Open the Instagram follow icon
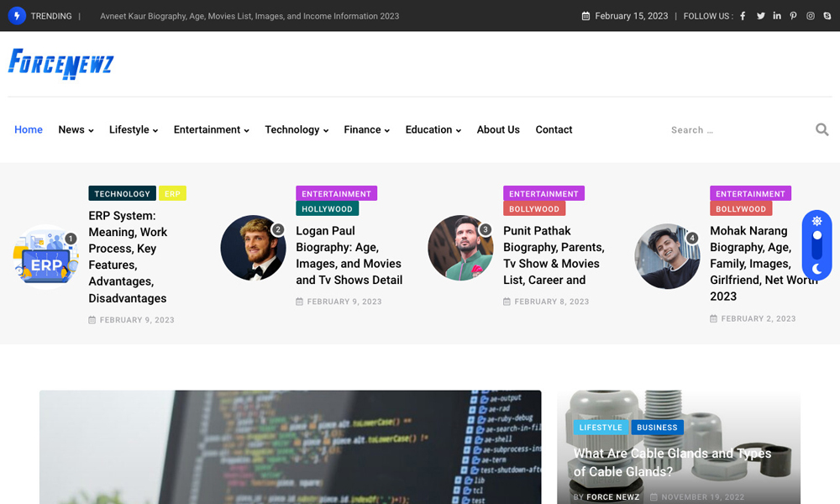The width and height of the screenshot is (840, 504). pyautogui.click(x=811, y=16)
